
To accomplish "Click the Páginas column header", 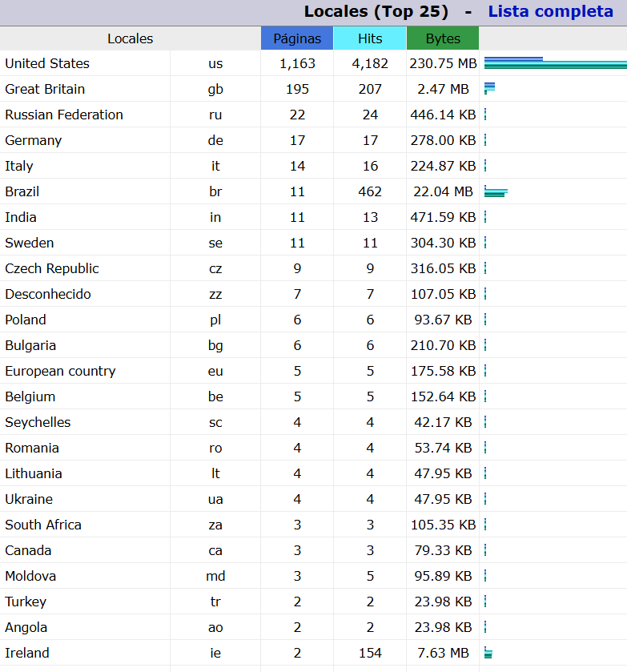I will pyautogui.click(x=297, y=38).
